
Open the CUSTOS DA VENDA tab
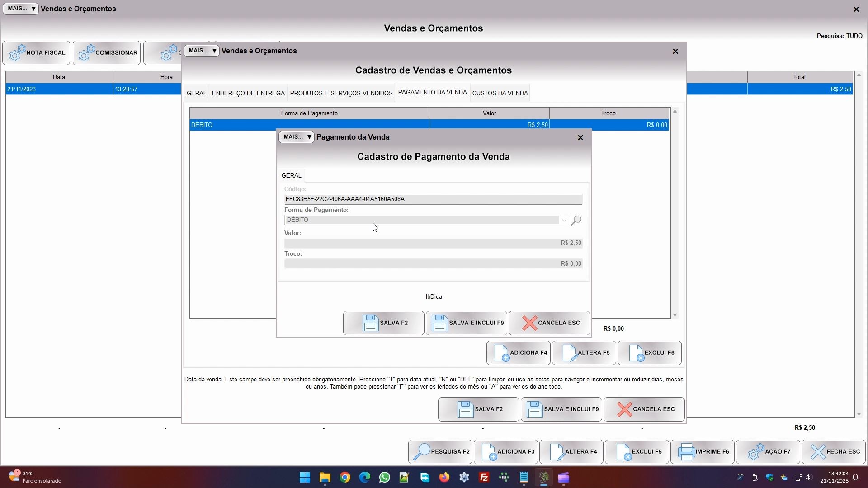point(500,93)
